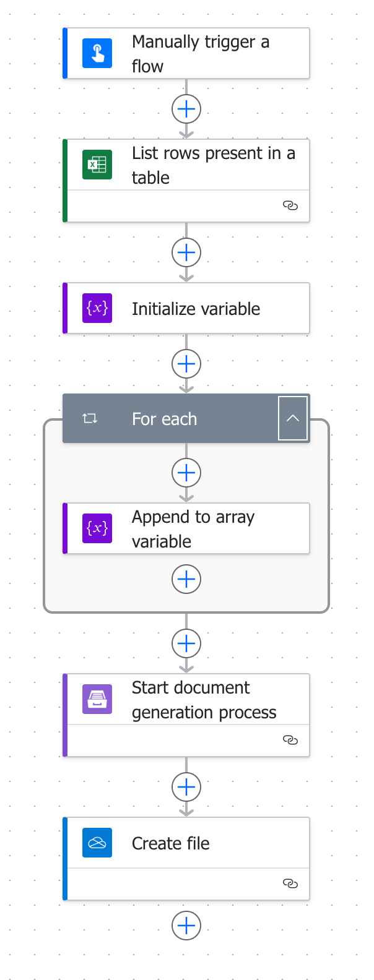The image size is (374, 980).
Task: Insert step after the For each loop
Action: pyautogui.click(x=186, y=643)
